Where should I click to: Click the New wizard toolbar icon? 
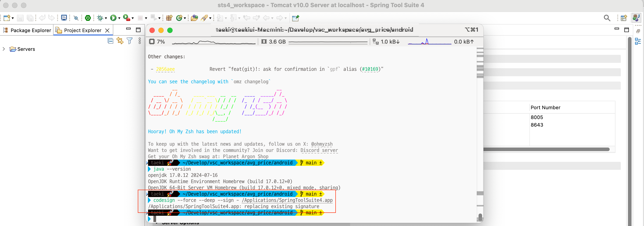click(x=7, y=18)
